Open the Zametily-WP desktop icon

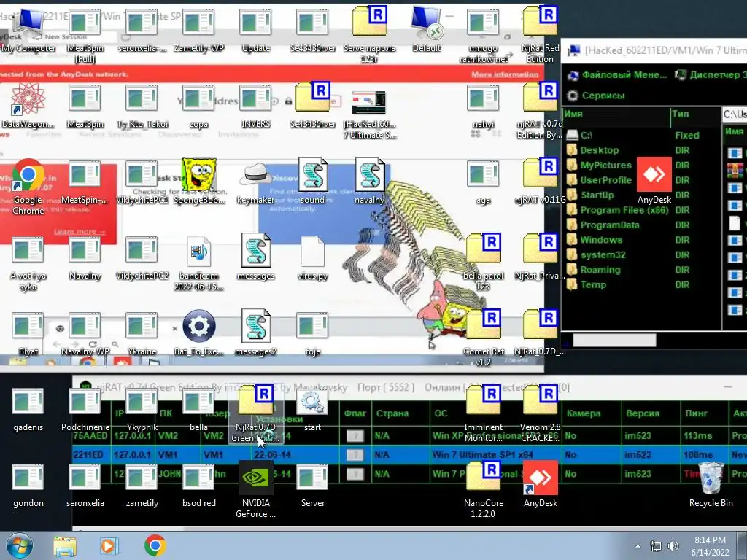tap(198, 31)
